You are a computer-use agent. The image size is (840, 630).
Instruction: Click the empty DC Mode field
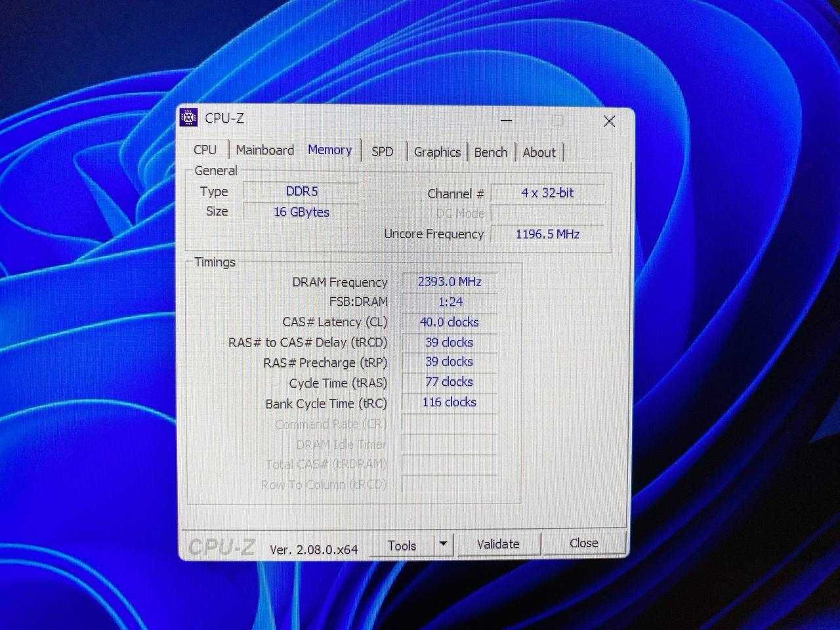pyautogui.click(x=547, y=214)
